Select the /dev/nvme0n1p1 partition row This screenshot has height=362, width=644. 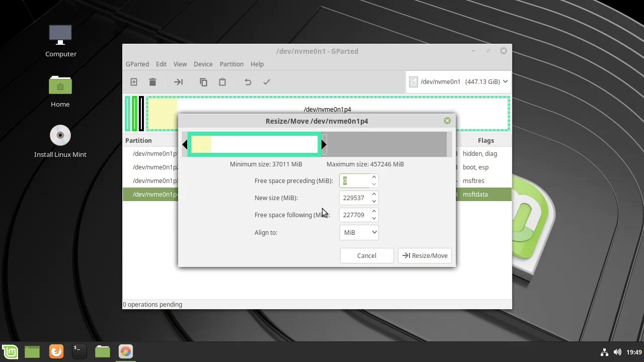[317, 153]
